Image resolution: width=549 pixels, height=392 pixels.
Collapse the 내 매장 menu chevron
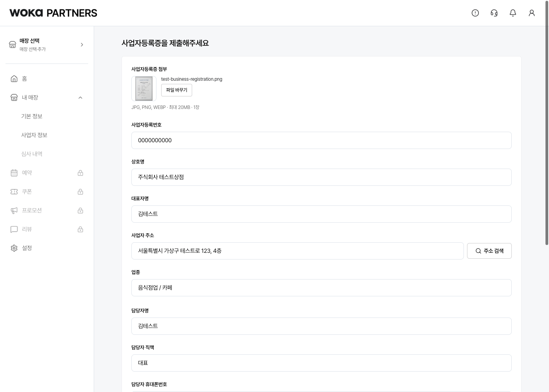80,98
